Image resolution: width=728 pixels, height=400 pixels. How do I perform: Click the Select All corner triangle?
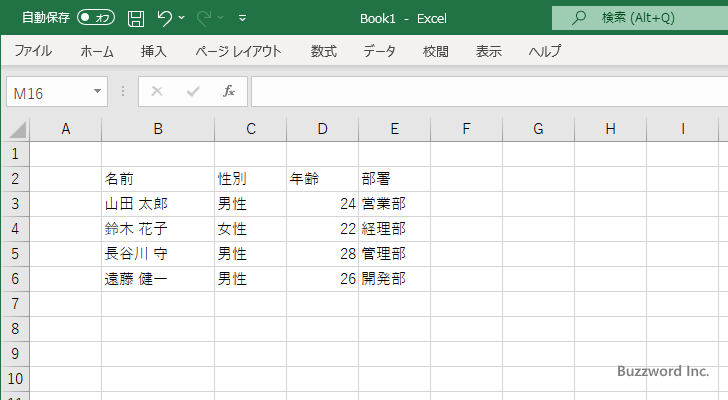[16, 129]
